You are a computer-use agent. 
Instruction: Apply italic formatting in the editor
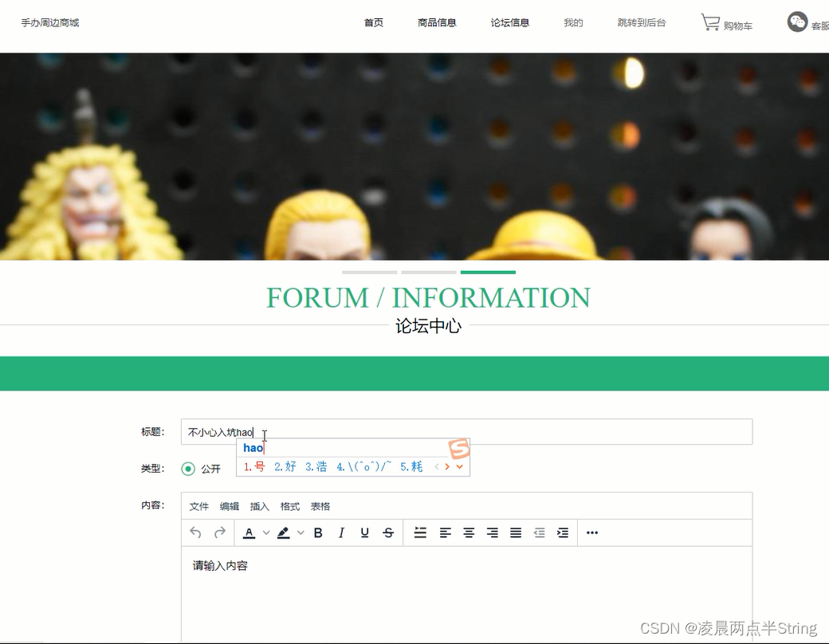coord(341,532)
